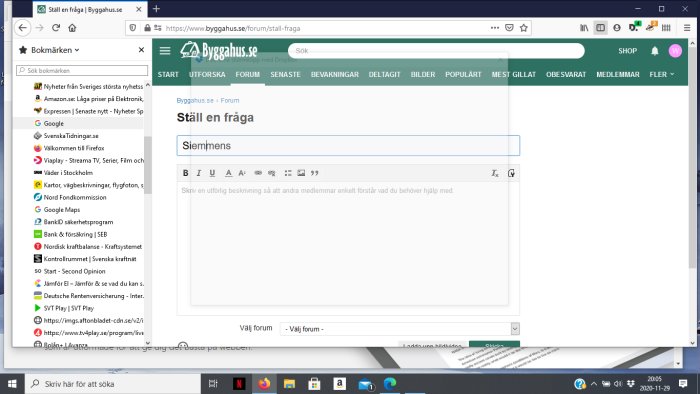Bookmark this page with star
Screen dimensions: 700x394
click(x=524, y=28)
